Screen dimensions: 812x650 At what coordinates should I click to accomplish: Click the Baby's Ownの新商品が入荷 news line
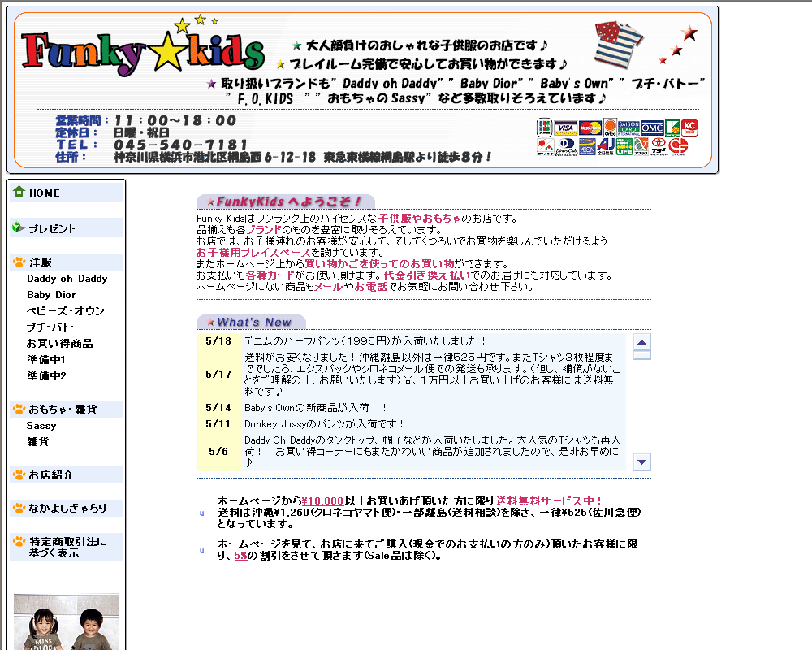(315, 407)
